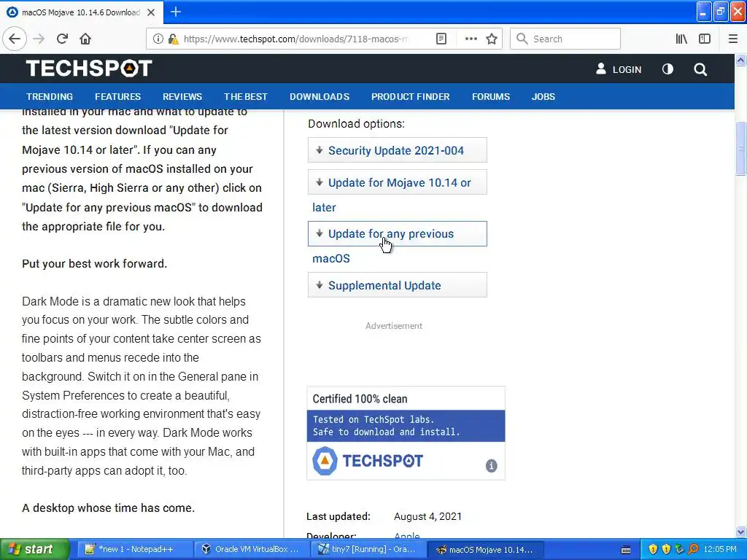Click 'A desktop whose time has come.' heading
This screenshot has width=747, height=560.
pos(108,507)
